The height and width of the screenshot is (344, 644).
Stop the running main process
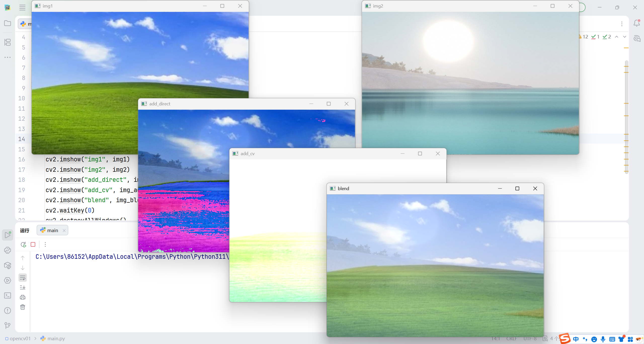click(x=33, y=244)
